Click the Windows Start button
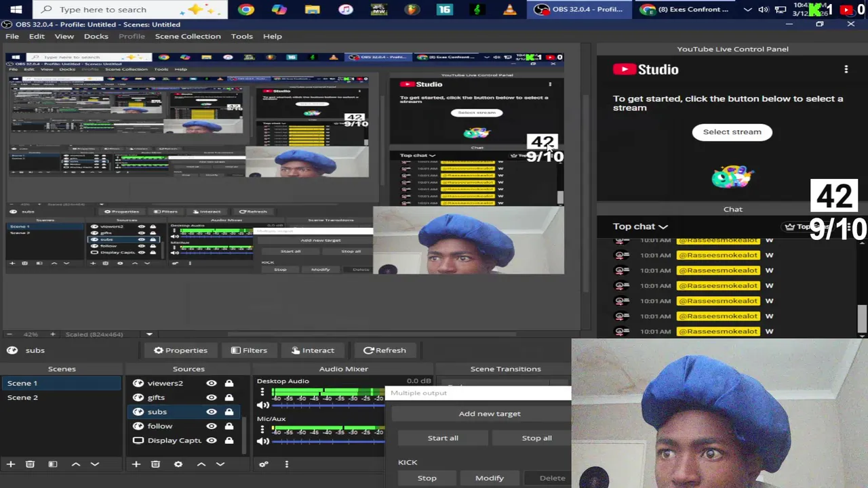 [16, 9]
